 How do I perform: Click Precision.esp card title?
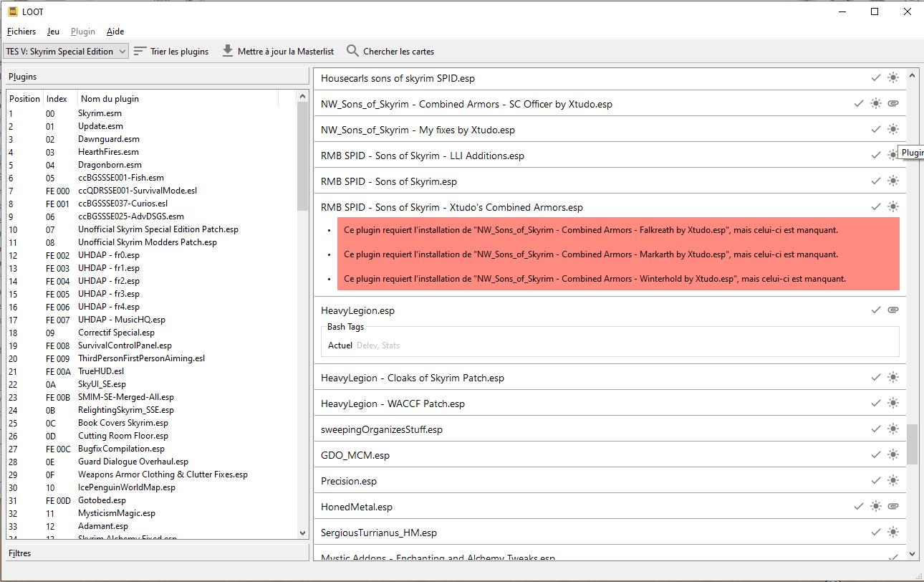click(349, 481)
